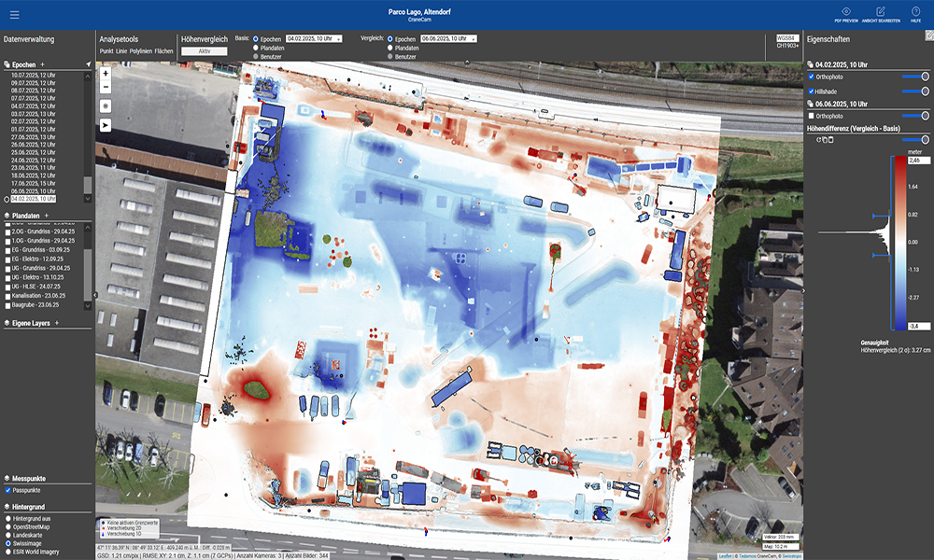
Task: Open the Basis epoch date dropdown
Action: pos(315,39)
